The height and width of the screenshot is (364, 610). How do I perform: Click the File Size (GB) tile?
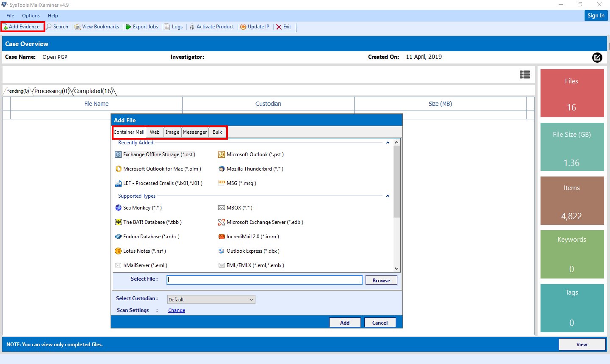pos(572,147)
